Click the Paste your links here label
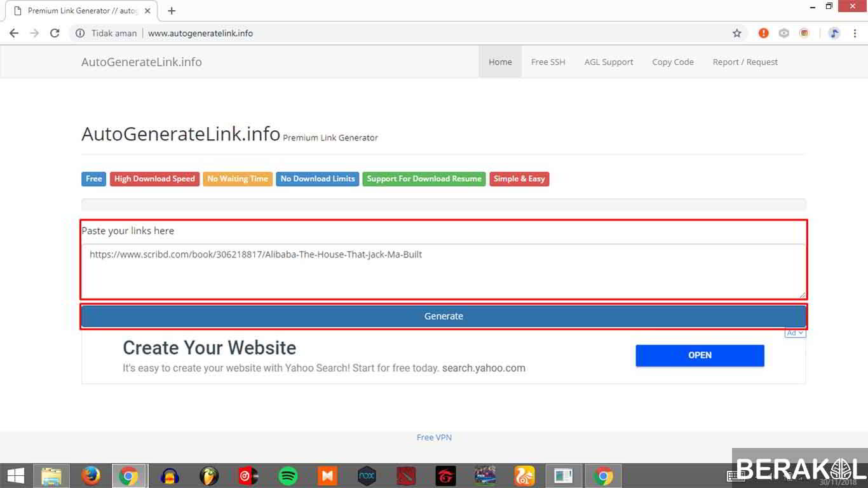The width and height of the screenshot is (868, 488). [128, 231]
